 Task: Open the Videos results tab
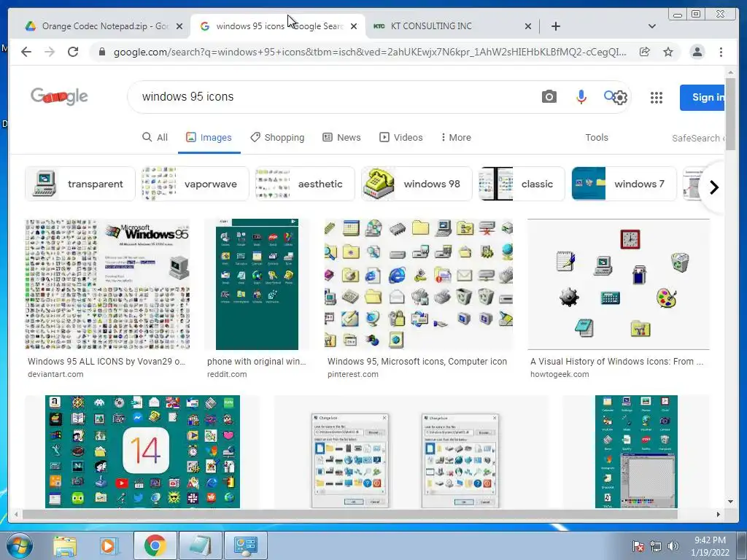pyautogui.click(x=400, y=138)
